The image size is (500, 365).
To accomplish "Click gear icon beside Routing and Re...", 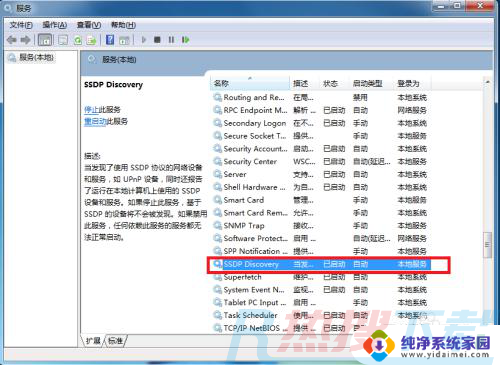I will pos(218,97).
